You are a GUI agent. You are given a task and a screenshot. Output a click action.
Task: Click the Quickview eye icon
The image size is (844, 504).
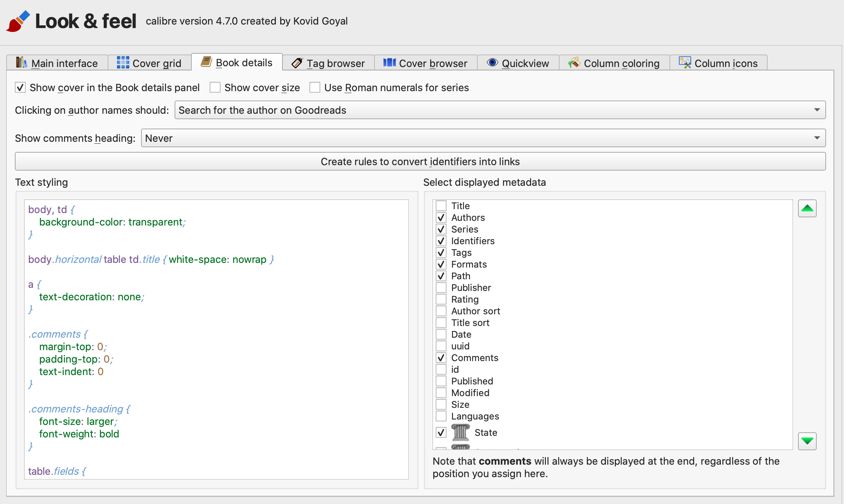(492, 63)
